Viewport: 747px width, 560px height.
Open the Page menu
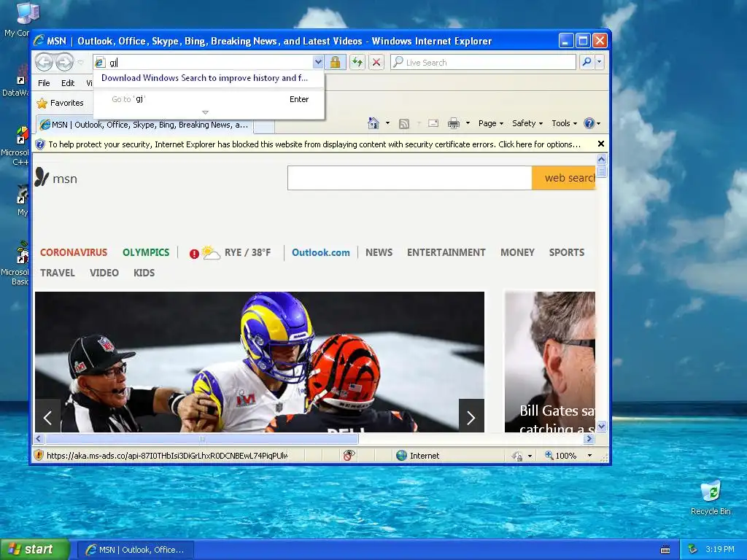[491, 123]
